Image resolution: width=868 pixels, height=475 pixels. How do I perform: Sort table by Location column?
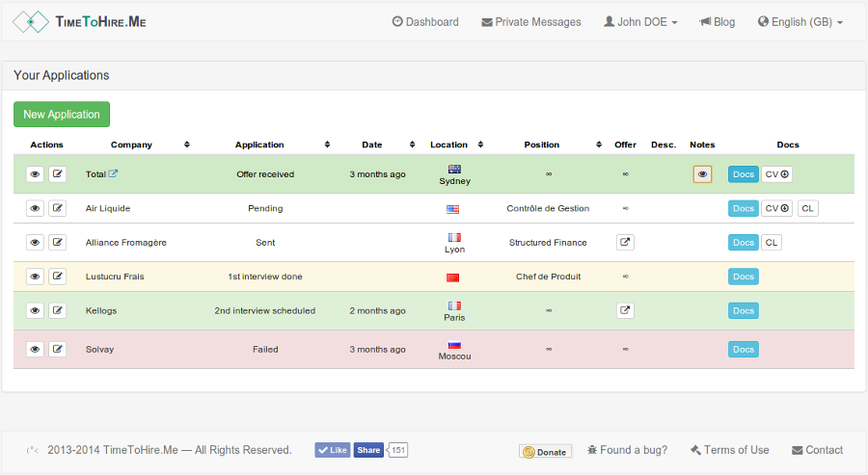(480, 145)
